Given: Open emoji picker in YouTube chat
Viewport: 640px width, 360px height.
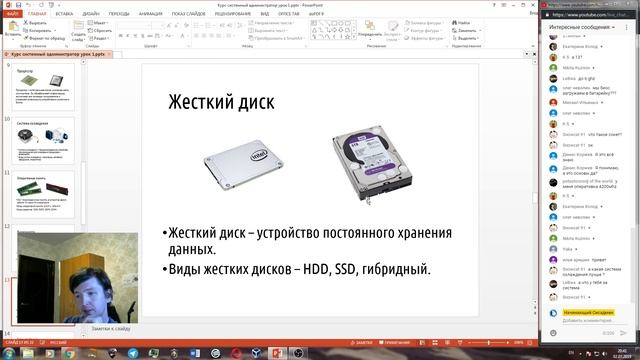Looking at the screenshot, I should [x=553, y=333].
